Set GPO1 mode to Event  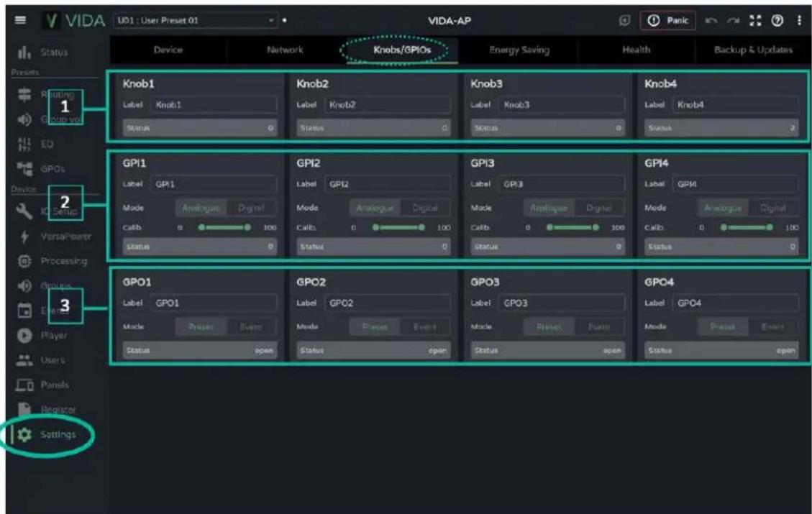[250, 327]
